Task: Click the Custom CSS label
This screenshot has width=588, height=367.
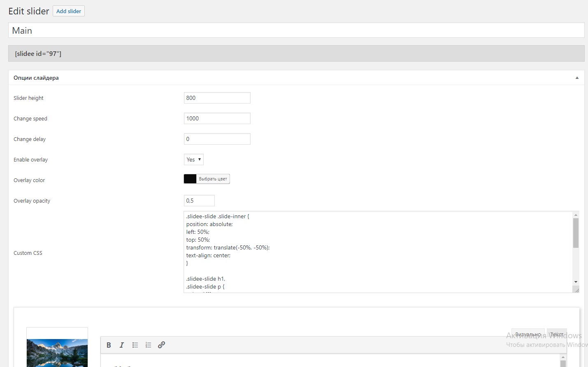Action: pyautogui.click(x=28, y=253)
